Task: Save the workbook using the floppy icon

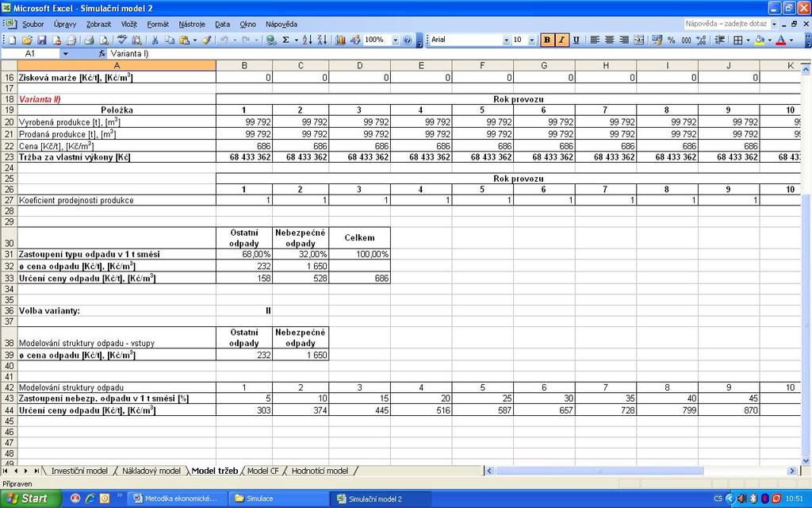Action: pos(42,40)
